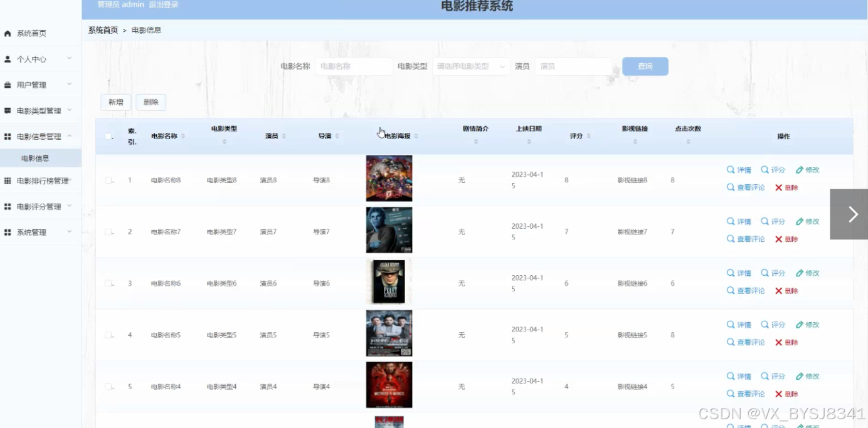
Task: Click 修改 pencil for 电影名称7 row
Action: point(807,221)
